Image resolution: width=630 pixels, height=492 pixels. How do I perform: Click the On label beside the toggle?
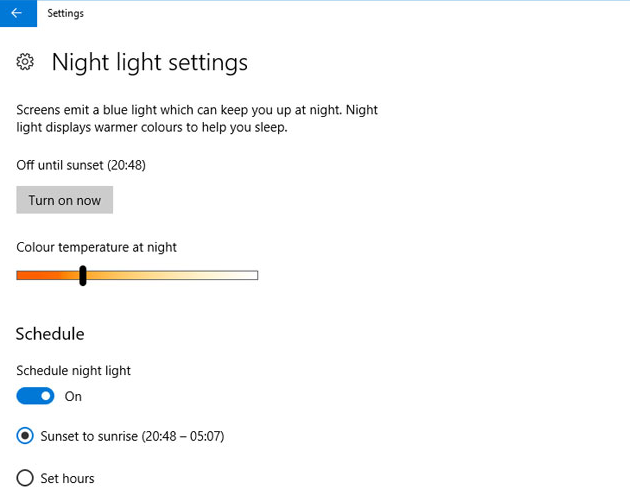point(73,396)
